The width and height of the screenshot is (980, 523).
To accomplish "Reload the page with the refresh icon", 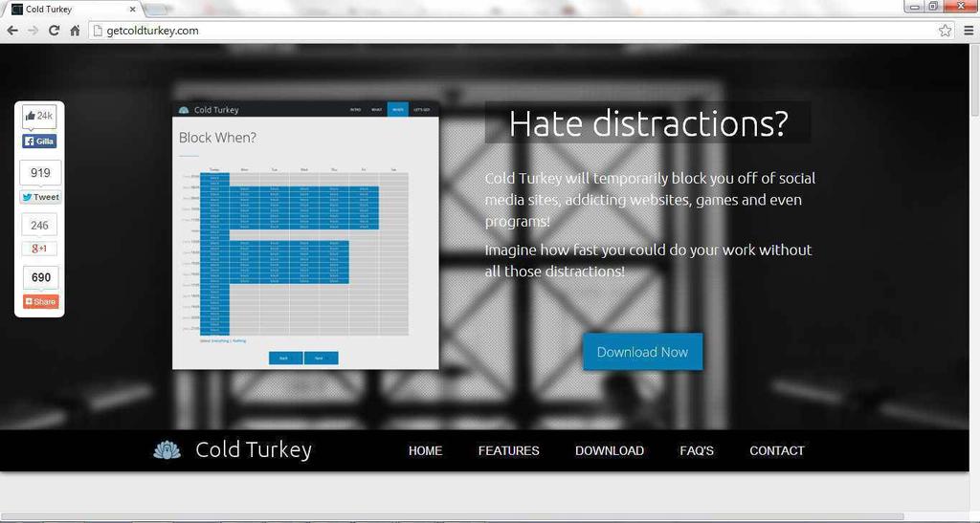I will coord(55,31).
